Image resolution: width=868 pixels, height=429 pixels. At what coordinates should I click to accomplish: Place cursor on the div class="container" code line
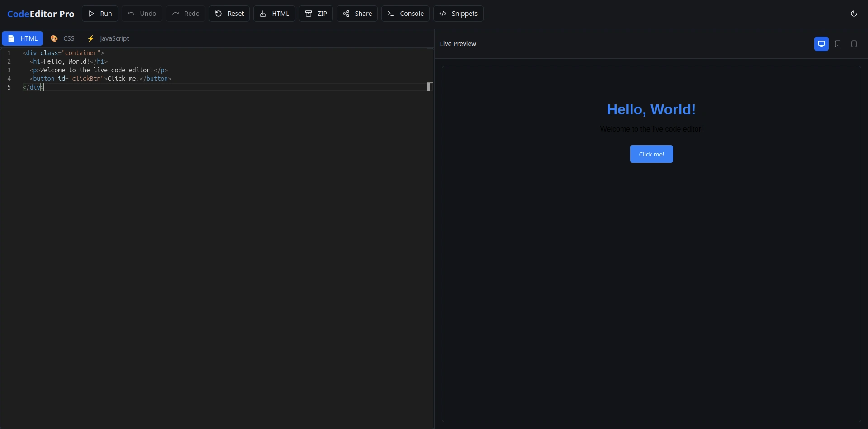coord(63,53)
